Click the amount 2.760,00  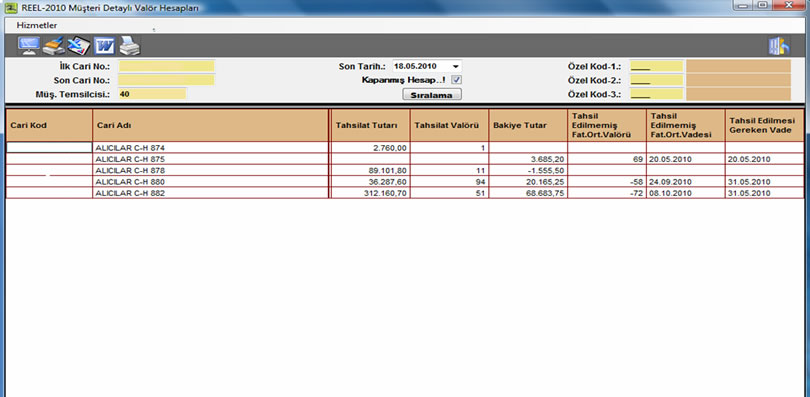coord(391,148)
